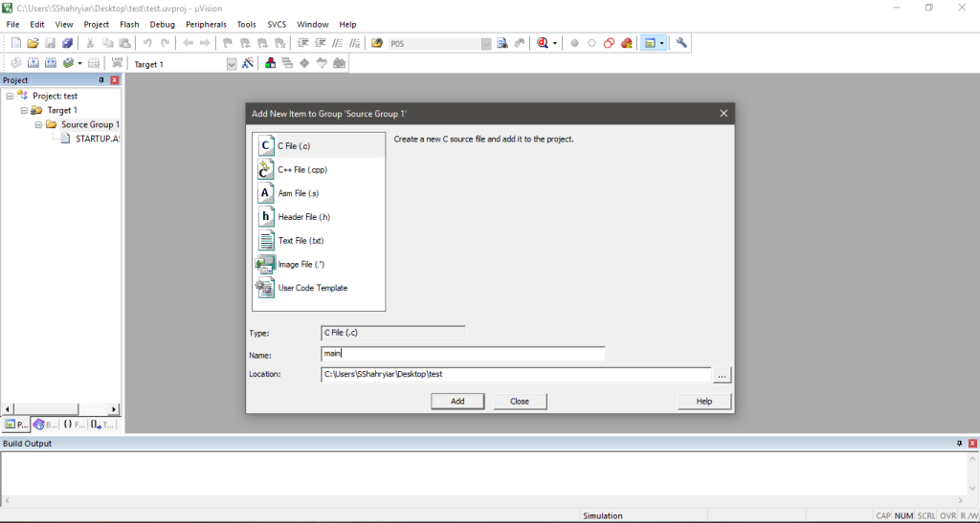Collapse the Target 1 tree node
The width and height of the screenshot is (980, 523).
[25, 110]
